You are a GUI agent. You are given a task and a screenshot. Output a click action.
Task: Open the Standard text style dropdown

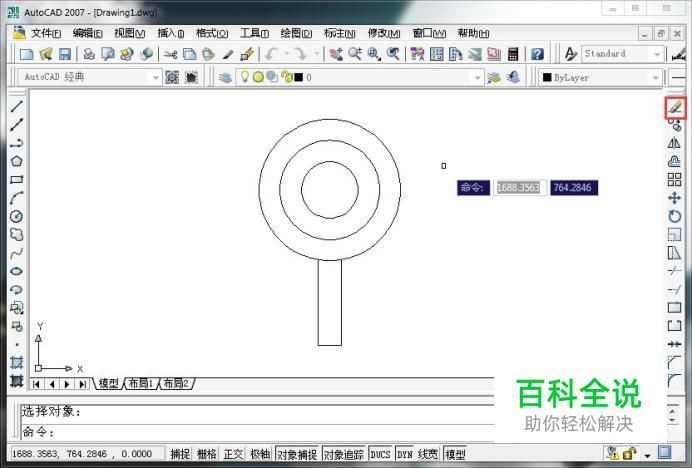point(657,54)
